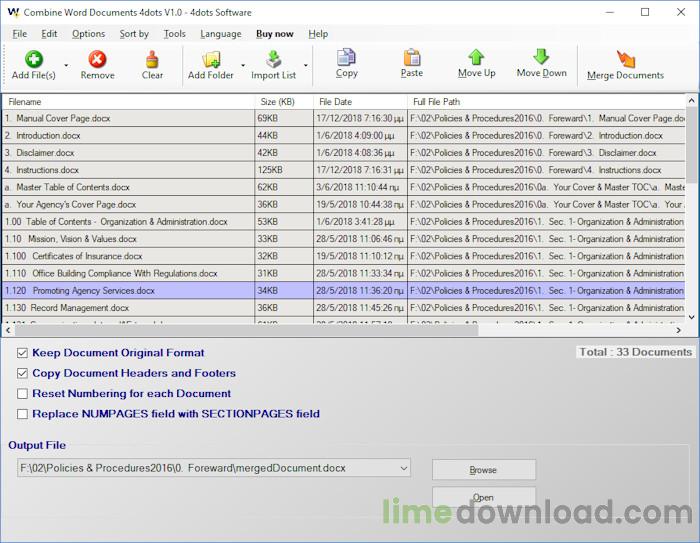Sort by Filename column header
700x543 pixels.
(129, 102)
